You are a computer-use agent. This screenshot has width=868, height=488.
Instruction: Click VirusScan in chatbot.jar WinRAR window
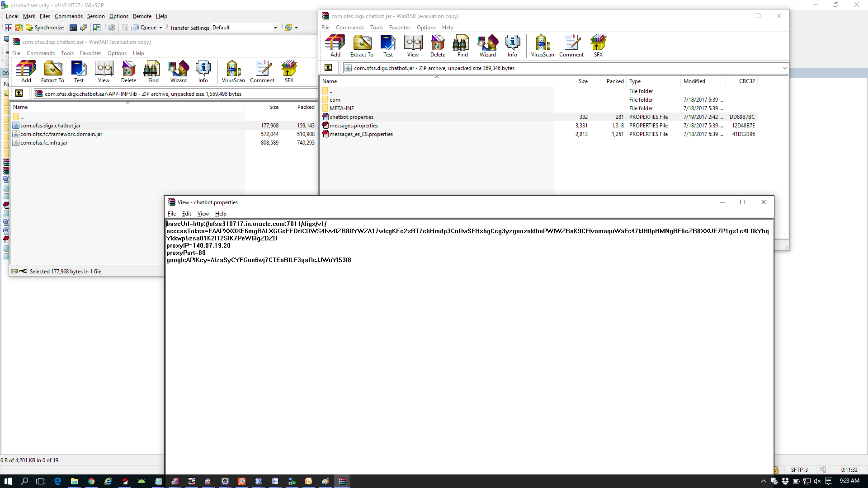pyautogui.click(x=542, y=46)
